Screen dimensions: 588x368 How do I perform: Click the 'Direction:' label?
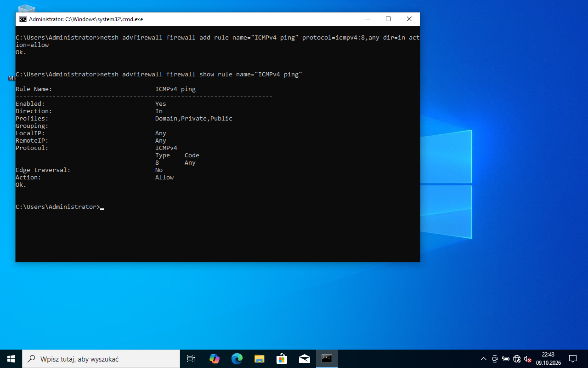[34, 111]
